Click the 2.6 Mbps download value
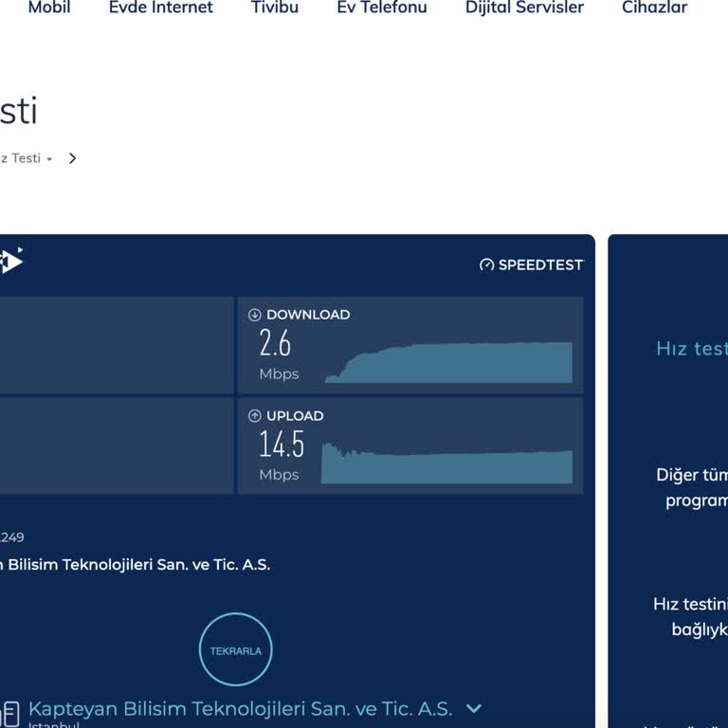Image resolution: width=728 pixels, height=728 pixels. [x=276, y=343]
